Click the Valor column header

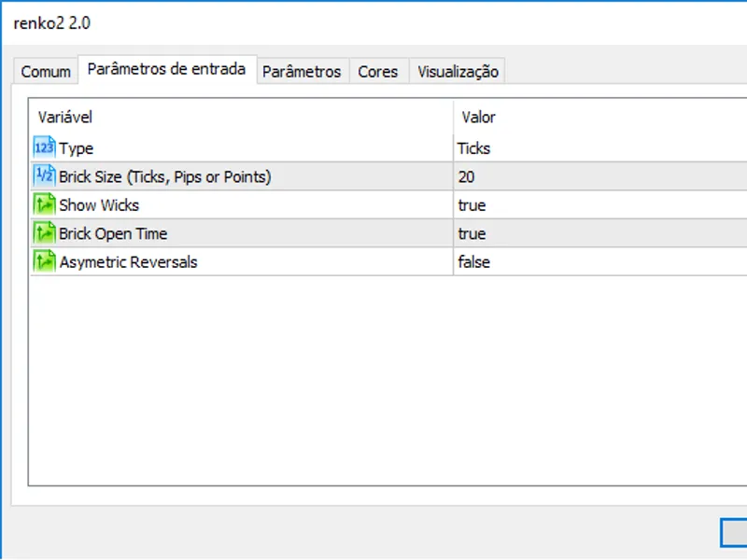(x=479, y=118)
